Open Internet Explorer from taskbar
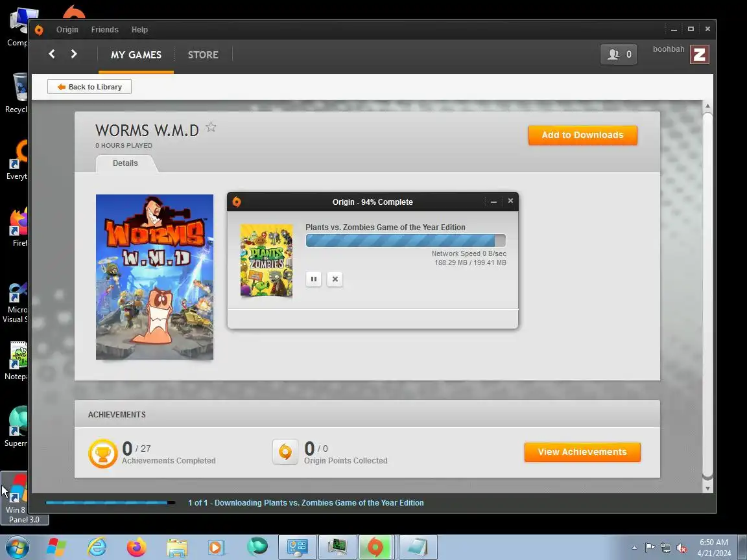 97,547
